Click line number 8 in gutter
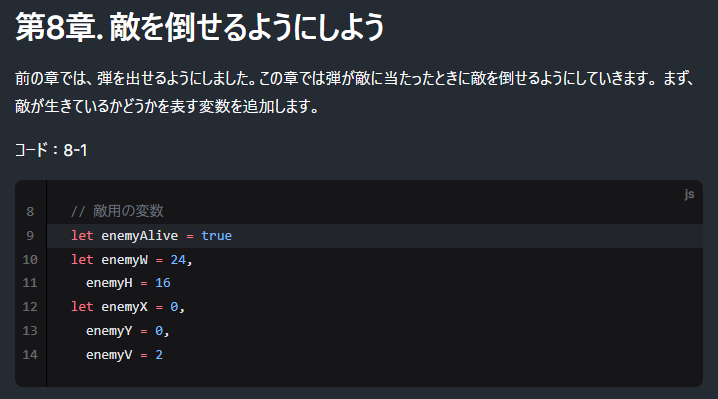 coord(30,212)
